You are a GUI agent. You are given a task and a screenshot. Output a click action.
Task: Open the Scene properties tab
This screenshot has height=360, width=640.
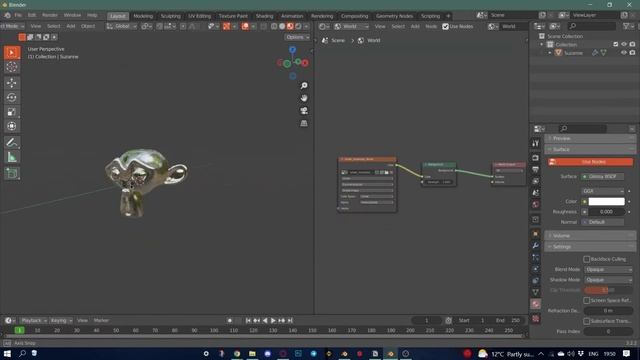point(536,192)
